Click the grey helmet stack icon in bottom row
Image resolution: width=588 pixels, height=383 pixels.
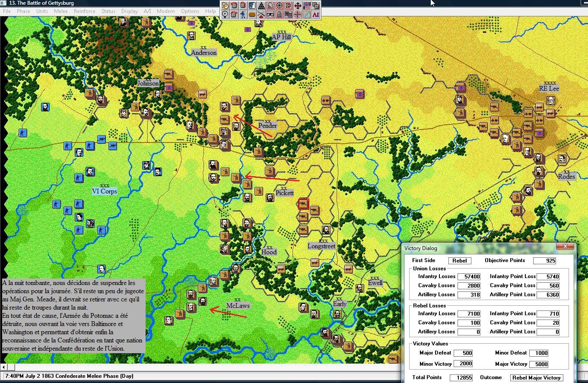click(280, 15)
